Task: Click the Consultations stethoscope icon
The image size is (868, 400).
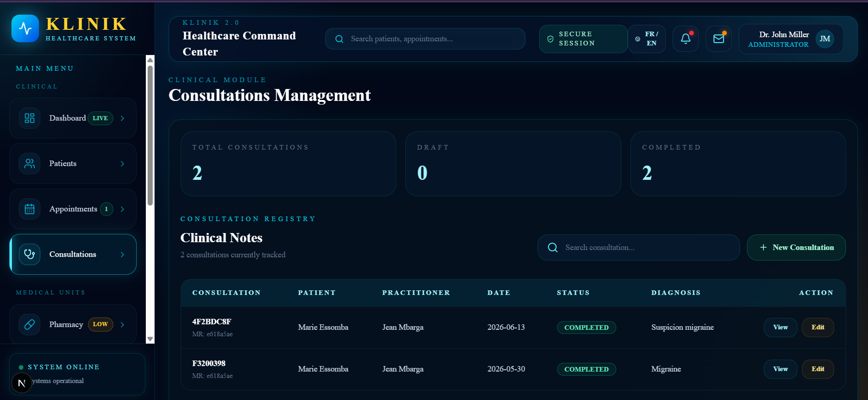Action: click(30, 255)
